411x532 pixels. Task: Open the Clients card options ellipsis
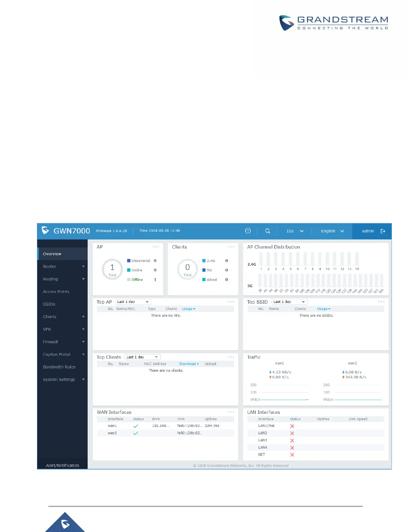pos(231,247)
